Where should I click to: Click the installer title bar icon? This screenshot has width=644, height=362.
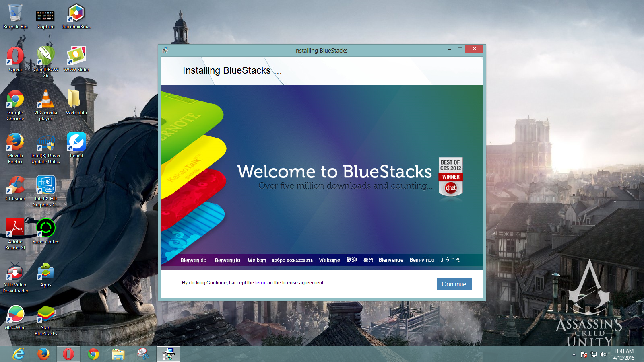click(165, 50)
